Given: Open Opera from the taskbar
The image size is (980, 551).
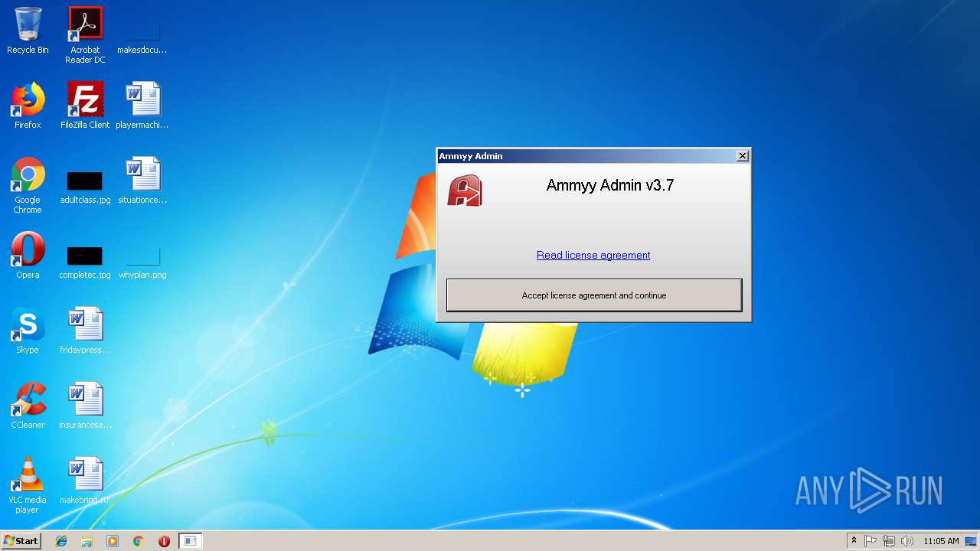Looking at the screenshot, I should coord(164,541).
